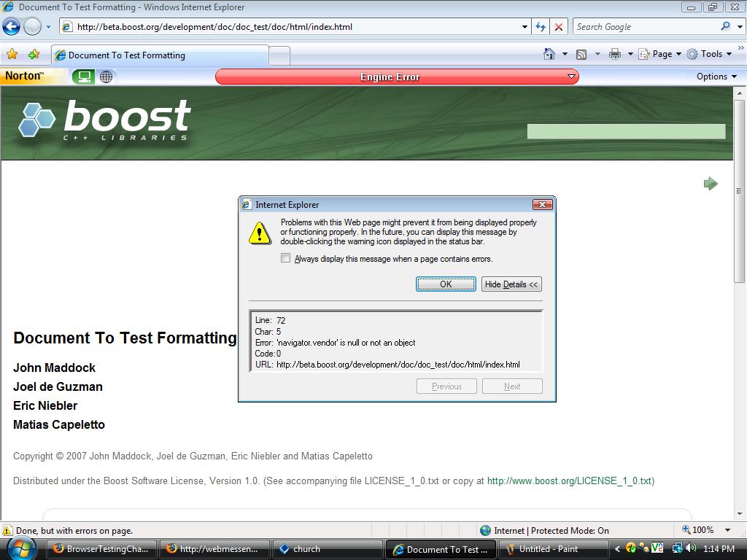Click the 1:14 PM taskbar clock
Viewport: 747px width, 560px height.
coord(719,549)
